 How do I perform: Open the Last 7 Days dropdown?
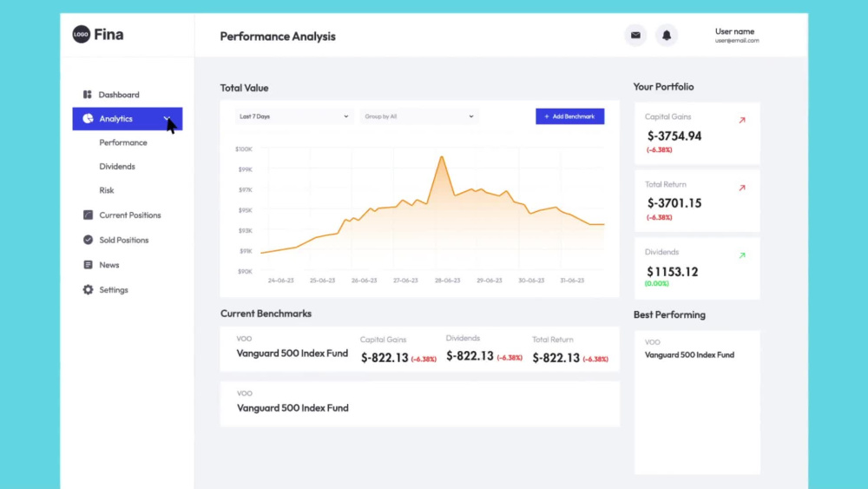point(294,116)
